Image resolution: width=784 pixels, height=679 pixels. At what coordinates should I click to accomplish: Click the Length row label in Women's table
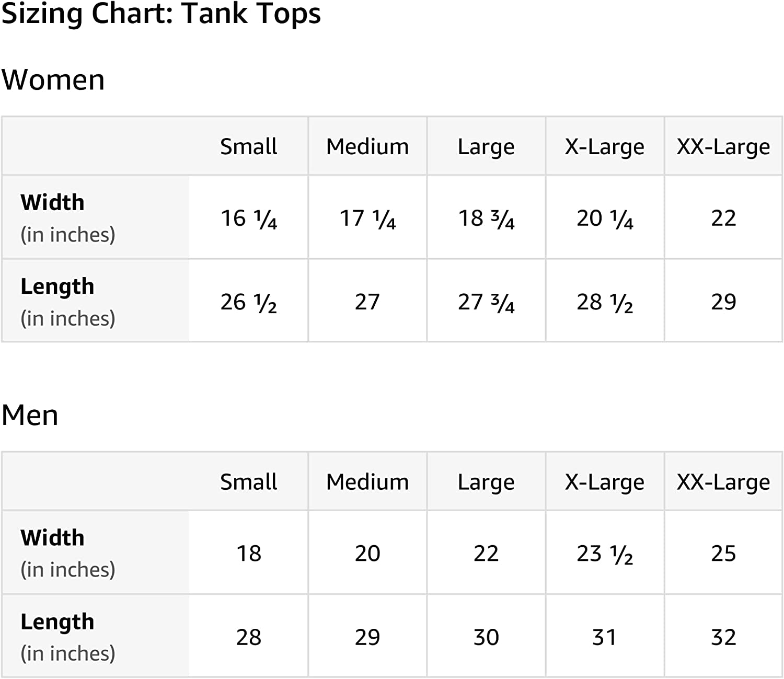pos(57,286)
